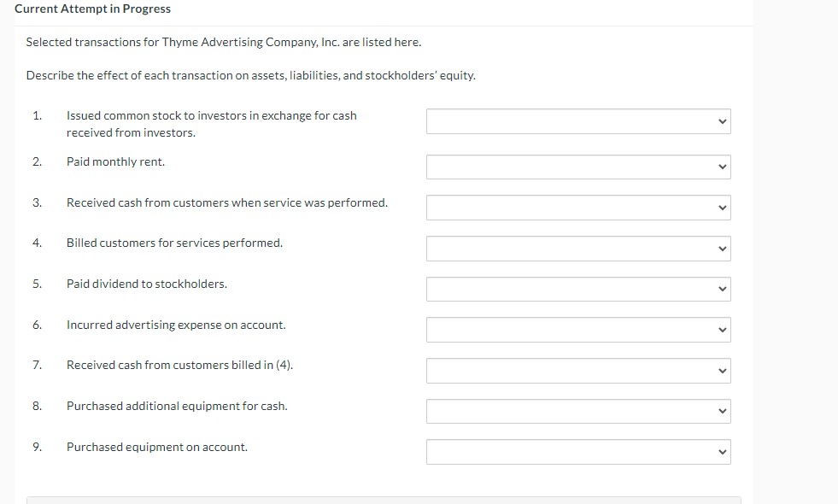
Task: Open the dropdown for 'Purchased equipment on account'
Action: (577, 451)
